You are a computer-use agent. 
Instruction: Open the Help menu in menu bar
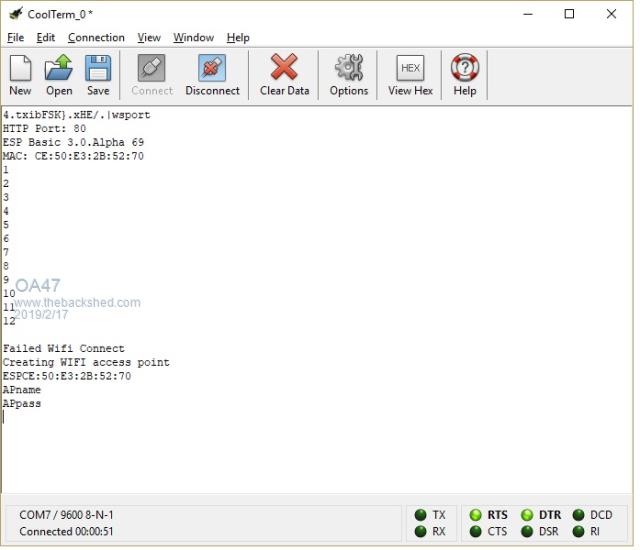(238, 38)
